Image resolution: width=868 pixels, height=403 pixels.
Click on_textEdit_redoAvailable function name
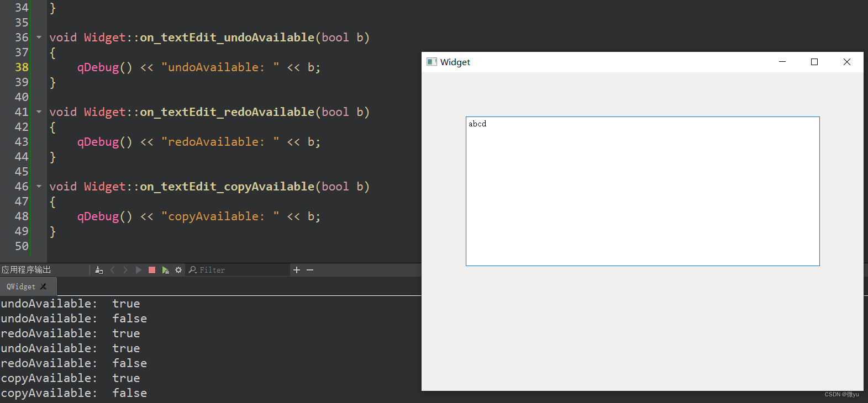pos(227,112)
